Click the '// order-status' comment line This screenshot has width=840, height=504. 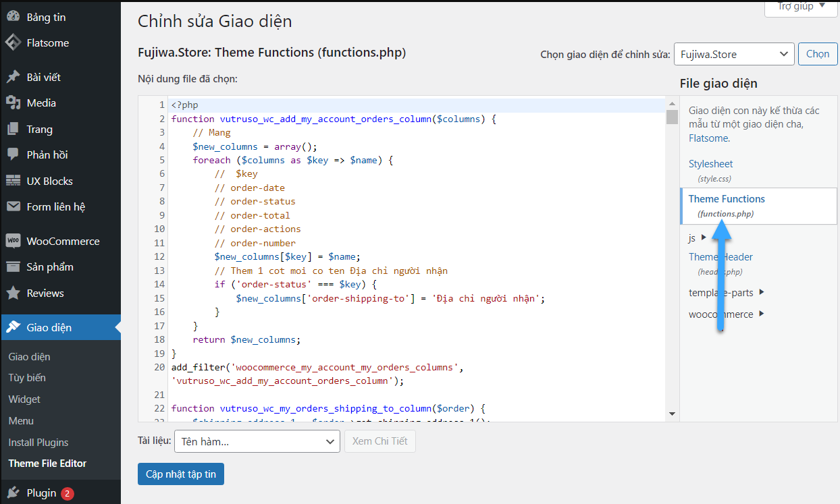tap(255, 201)
